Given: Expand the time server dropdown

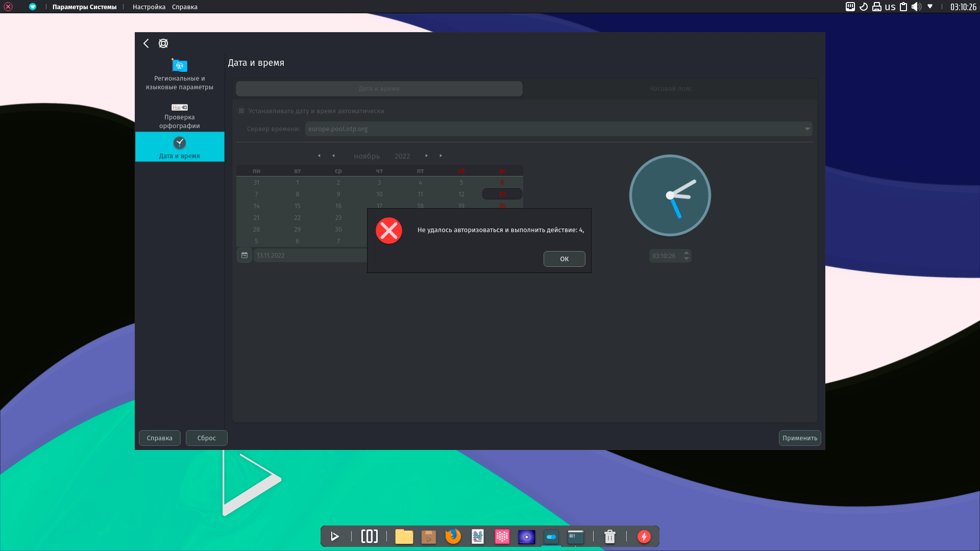Looking at the screenshot, I should (x=807, y=129).
